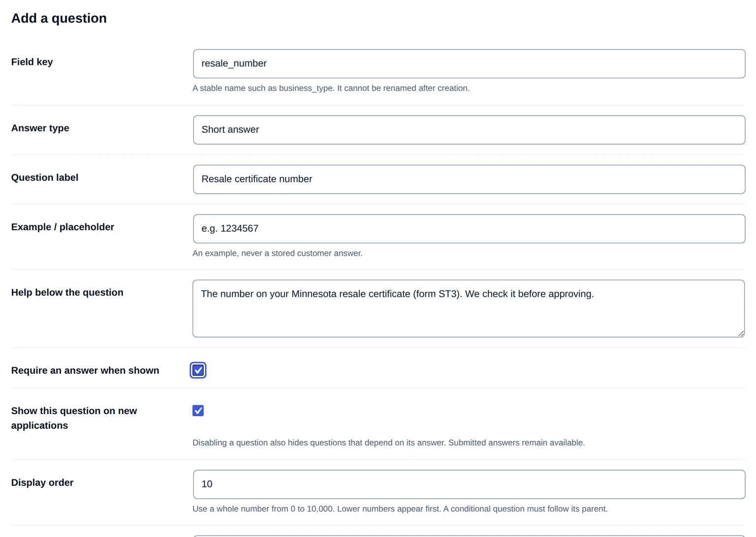The width and height of the screenshot is (756, 537).
Task: Click the Help below the question textarea
Action: tap(469, 308)
